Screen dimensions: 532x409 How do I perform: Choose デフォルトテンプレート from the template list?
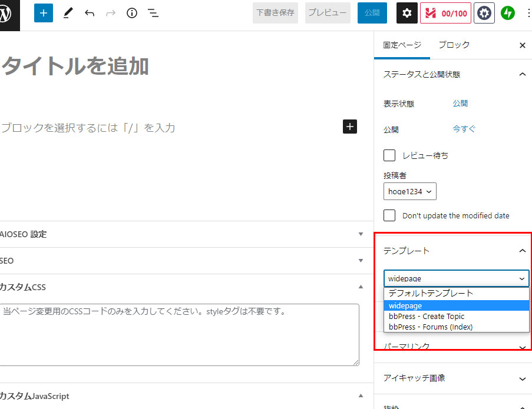point(431,294)
